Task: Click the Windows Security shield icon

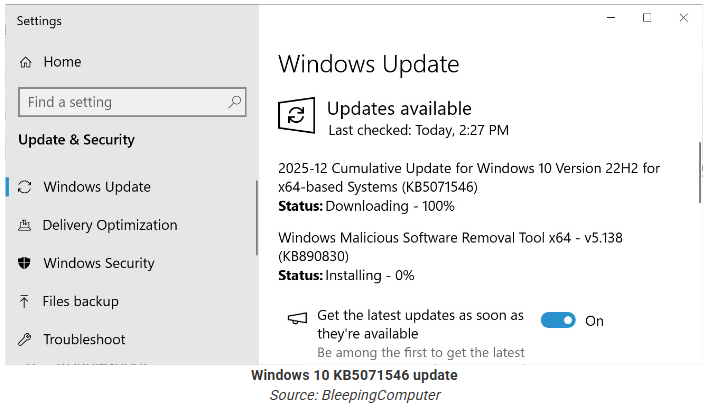Action: [25, 263]
